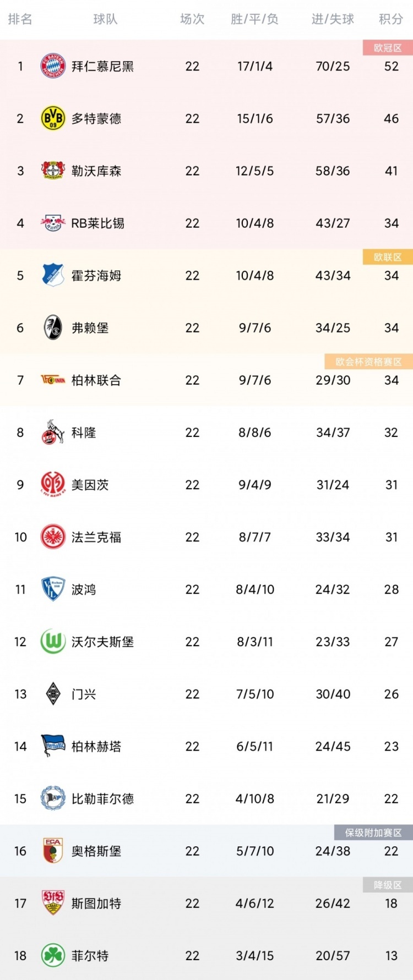Click the 排名 column header
413x980 pixels.
[x=20, y=19]
